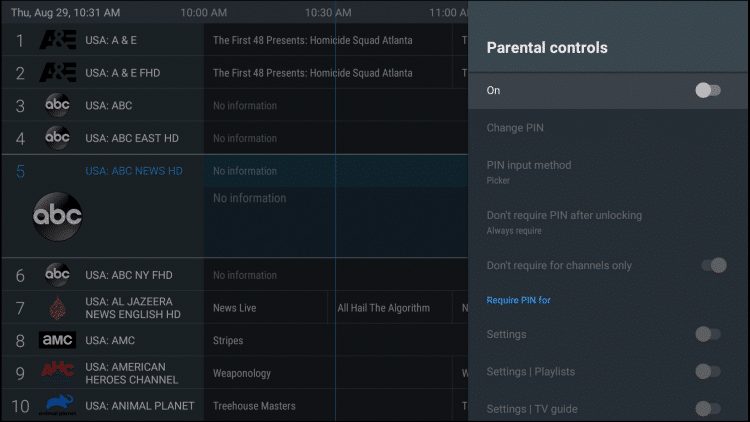
Task: Toggle Don't require for channels only
Action: click(714, 265)
